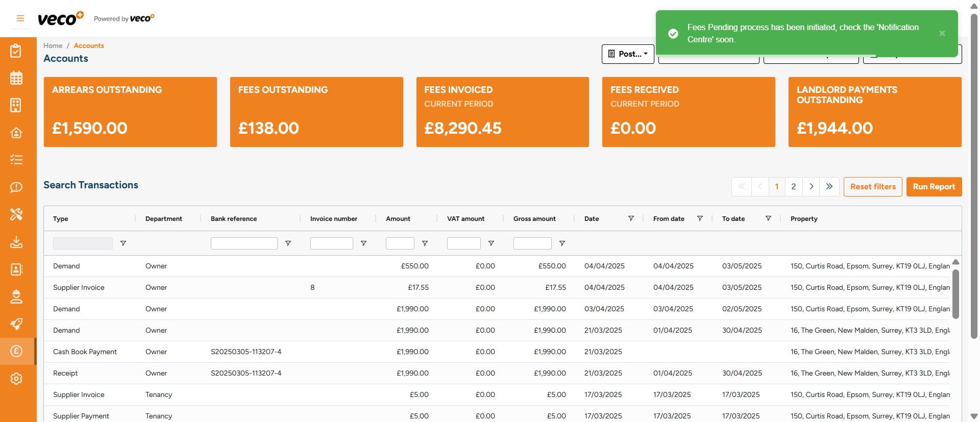Open the From date column filter
The width and height of the screenshot is (980, 422).
(x=700, y=218)
